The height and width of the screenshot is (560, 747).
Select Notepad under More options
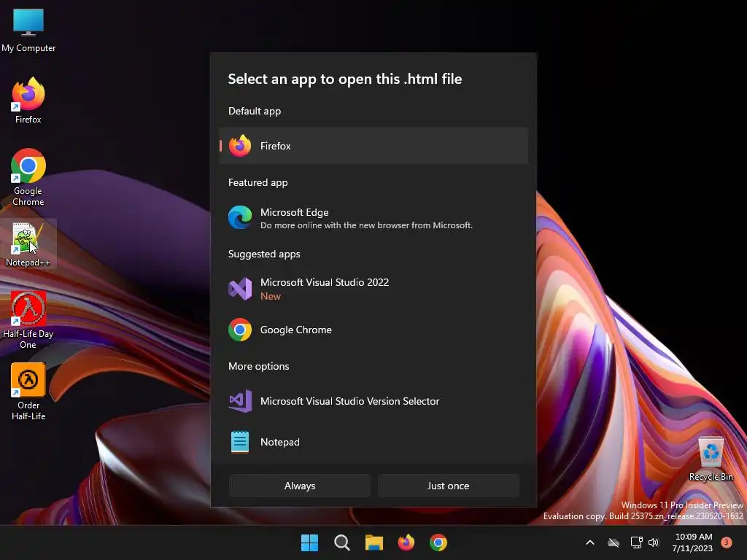pyautogui.click(x=373, y=442)
